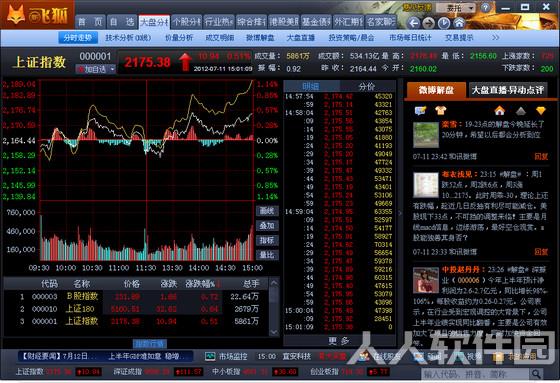The image size is (560, 383).
Task: Switch to 综合排名 main tab
Action: [x=251, y=22]
